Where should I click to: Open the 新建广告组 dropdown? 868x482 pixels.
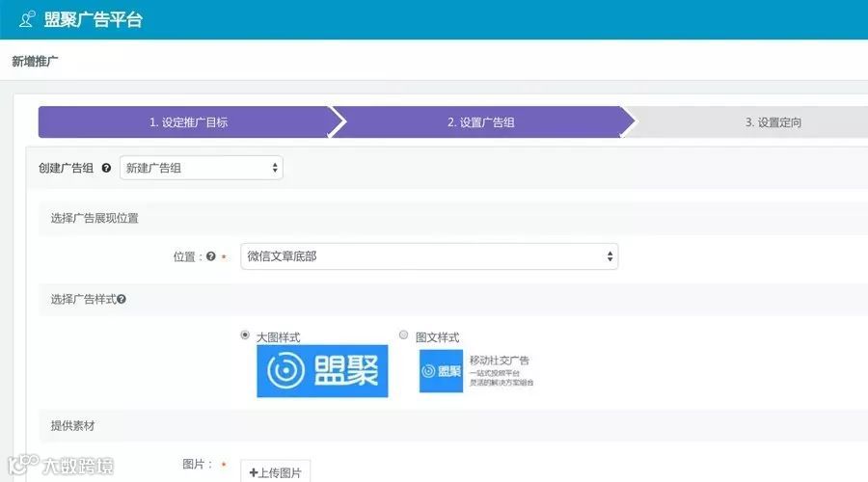click(x=202, y=168)
